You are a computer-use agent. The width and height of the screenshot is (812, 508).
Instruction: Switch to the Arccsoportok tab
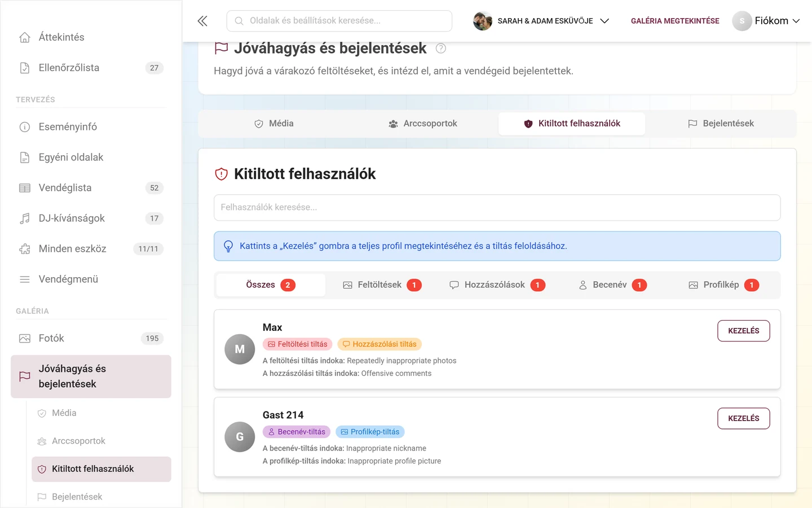[423, 124]
